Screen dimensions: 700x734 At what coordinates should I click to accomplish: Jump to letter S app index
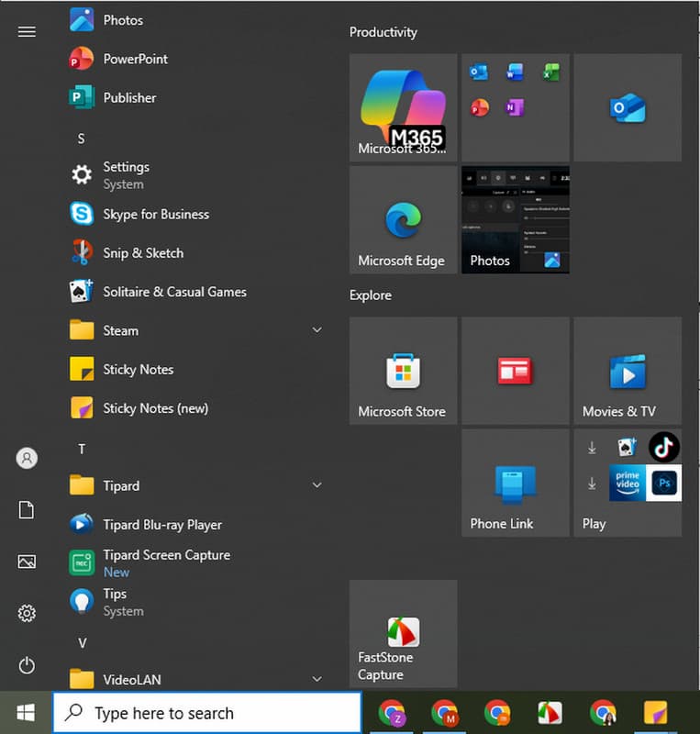tap(82, 139)
